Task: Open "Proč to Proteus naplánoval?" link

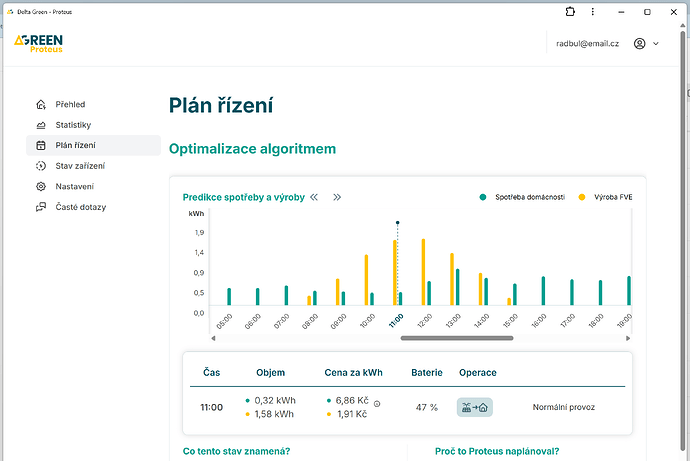Action: coord(497,451)
